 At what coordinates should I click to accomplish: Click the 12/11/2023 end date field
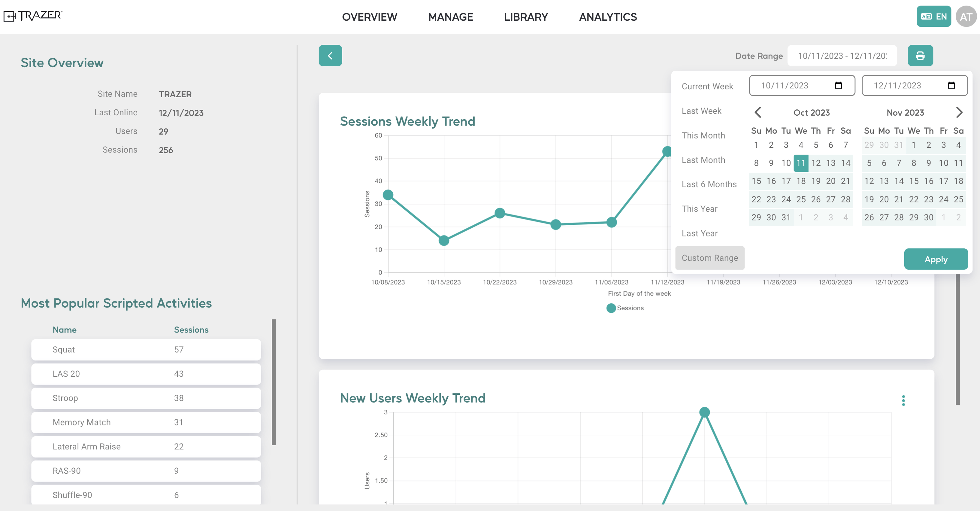click(915, 85)
